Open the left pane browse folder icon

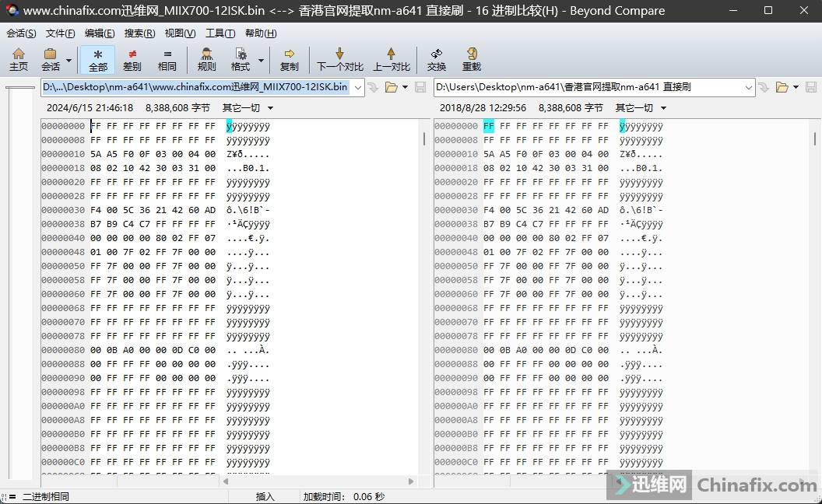(391, 87)
